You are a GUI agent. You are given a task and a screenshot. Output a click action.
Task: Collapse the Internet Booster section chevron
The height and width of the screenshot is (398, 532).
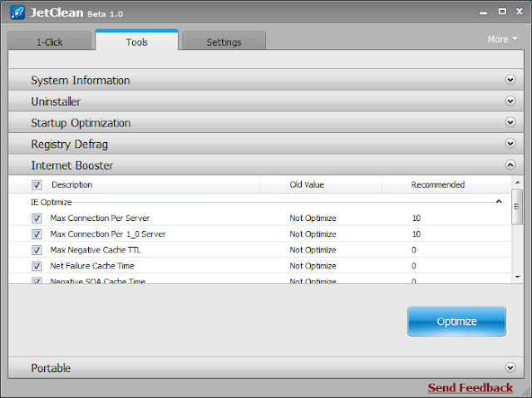[x=510, y=165]
